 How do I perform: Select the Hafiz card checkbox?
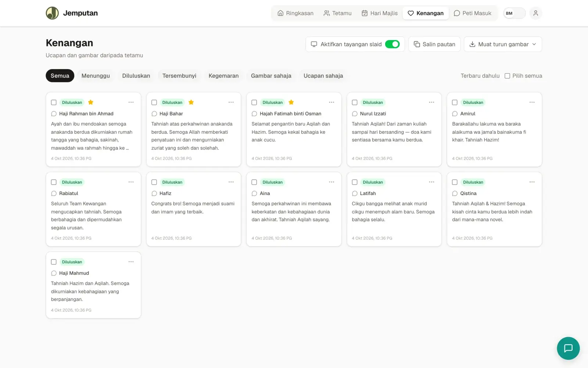point(154,182)
